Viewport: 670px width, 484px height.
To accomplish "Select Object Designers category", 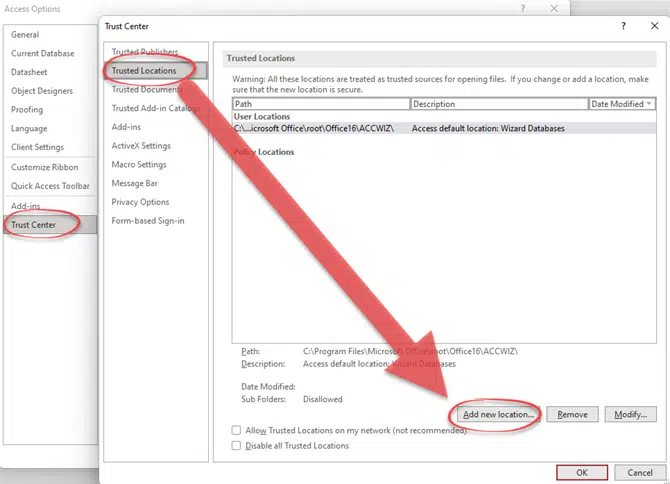I will click(x=42, y=91).
